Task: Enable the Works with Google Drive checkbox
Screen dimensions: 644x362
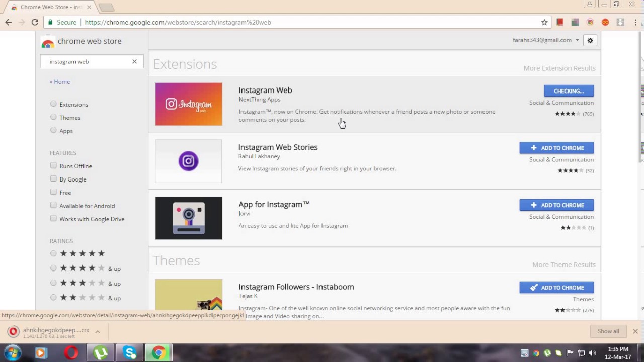Action: (x=53, y=218)
